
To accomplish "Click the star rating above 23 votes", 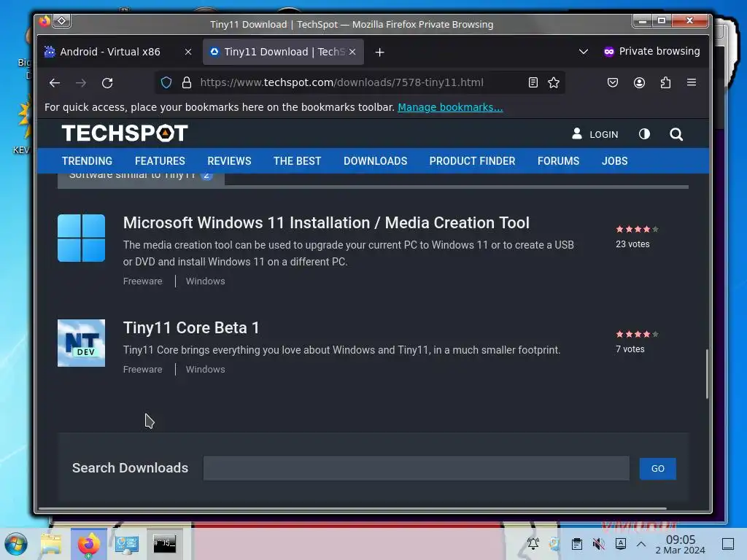I will coord(637,229).
